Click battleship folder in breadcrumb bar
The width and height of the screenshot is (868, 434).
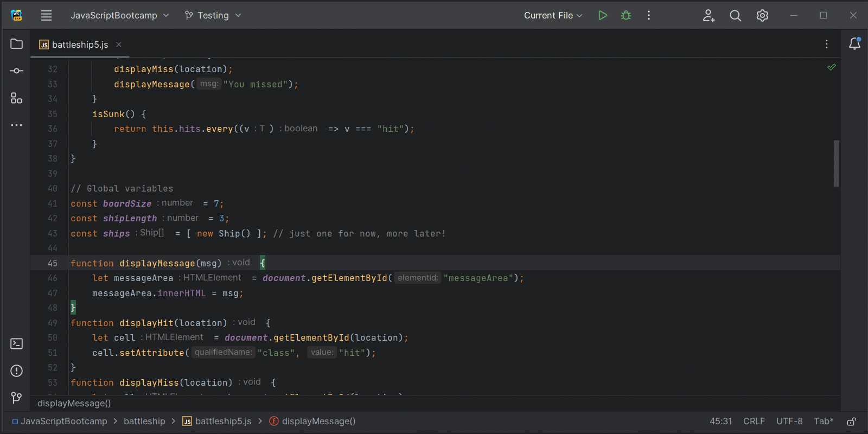click(x=144, y=421)
